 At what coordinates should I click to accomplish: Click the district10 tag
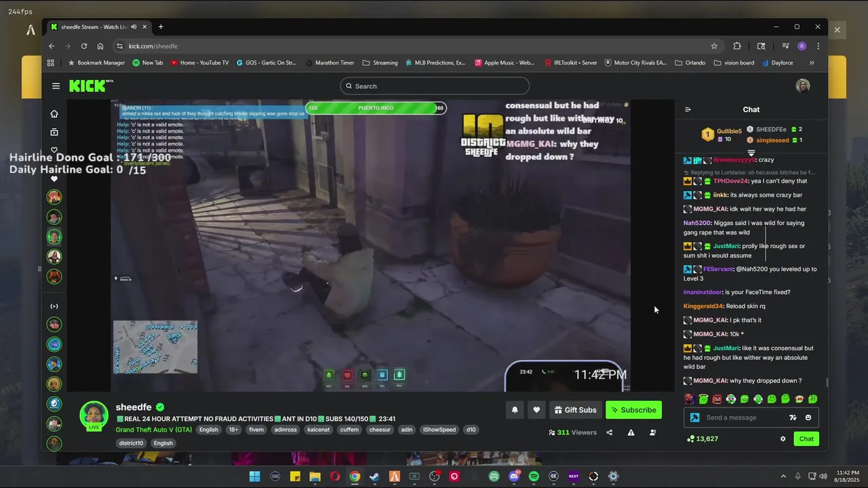pos(131,443)
